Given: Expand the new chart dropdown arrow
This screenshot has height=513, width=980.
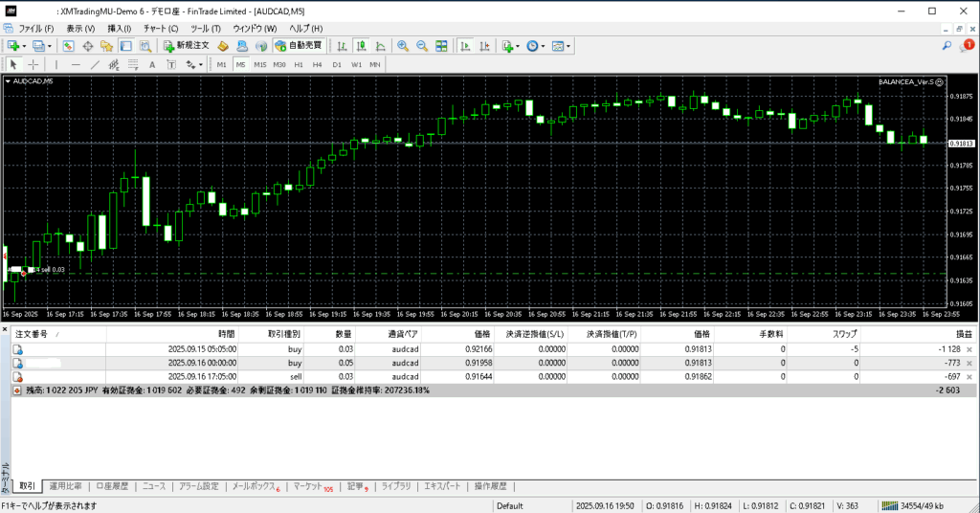Looking at the screenshot, I should [23, 46].
